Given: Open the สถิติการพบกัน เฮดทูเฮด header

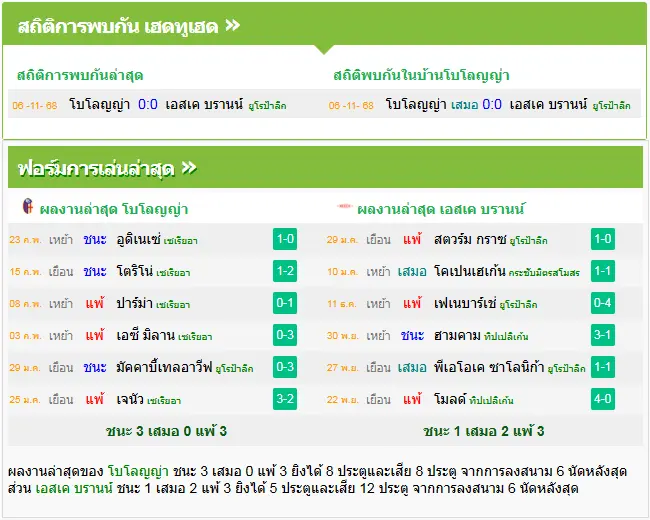Looking at the screenshot, I should click(325, 25).
